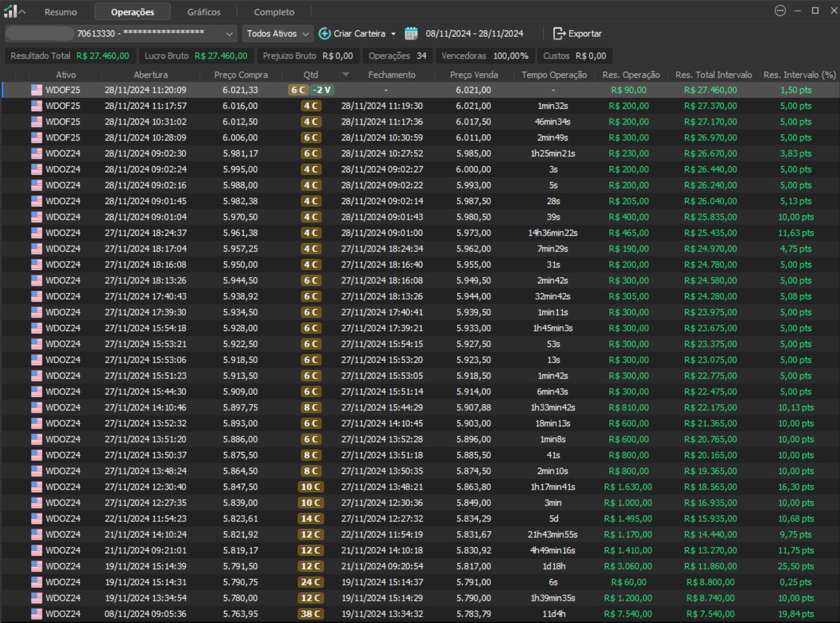The width and height of the screenshot is (840, 623).
Task: Expand the account 70613330 dropdown
Action: pyautogui.click(x=229, y=34)
